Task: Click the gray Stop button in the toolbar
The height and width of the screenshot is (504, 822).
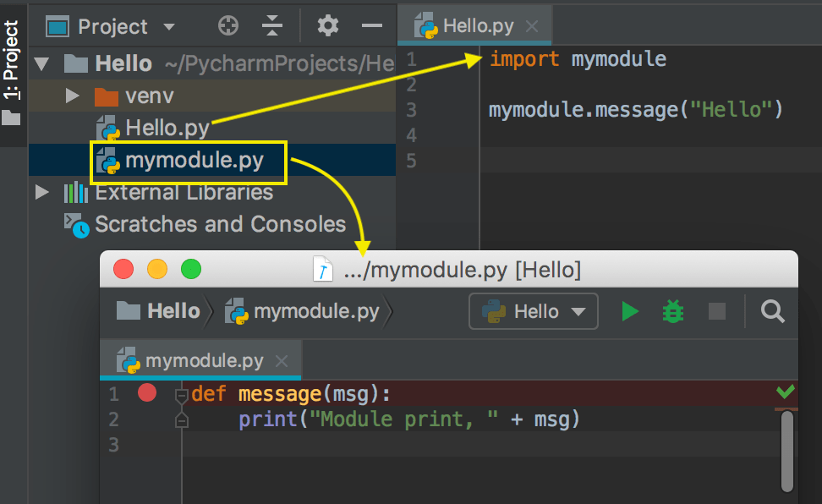Action: pyautogui.click(x=716, y=311)
